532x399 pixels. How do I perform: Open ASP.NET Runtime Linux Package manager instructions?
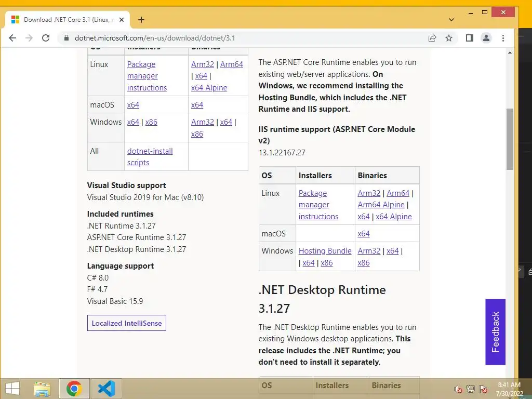(x=318, y=205)
